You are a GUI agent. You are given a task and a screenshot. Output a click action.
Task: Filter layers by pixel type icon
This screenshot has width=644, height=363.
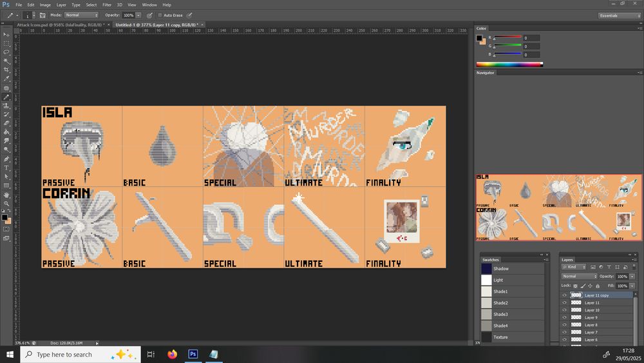point(592,267)
